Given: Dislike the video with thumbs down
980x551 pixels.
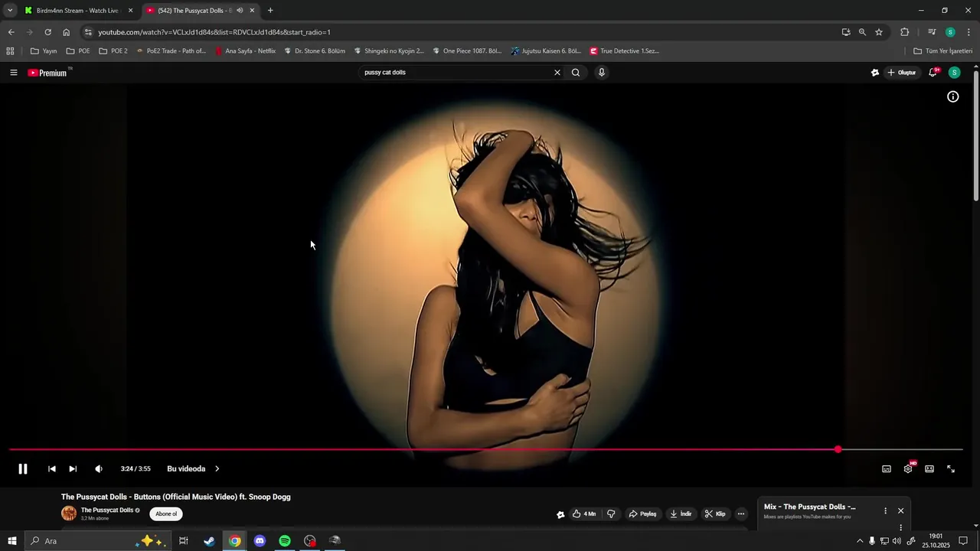Looking at the screenshot, I should coord(611,514).
